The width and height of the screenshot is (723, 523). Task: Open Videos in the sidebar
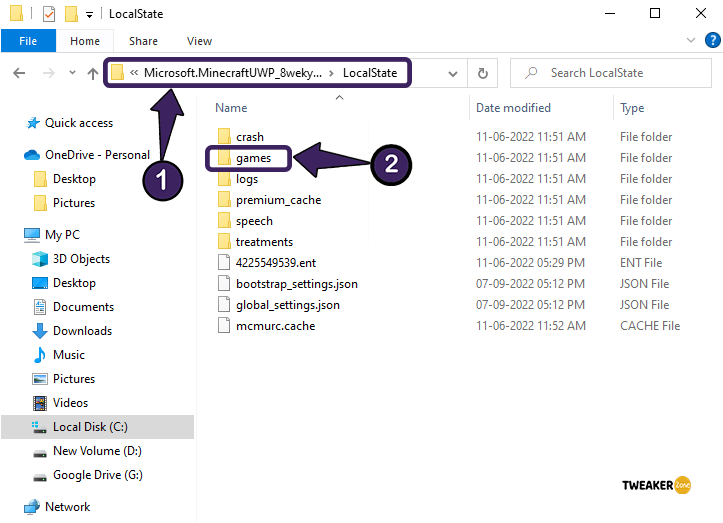[x=70, y=403]
